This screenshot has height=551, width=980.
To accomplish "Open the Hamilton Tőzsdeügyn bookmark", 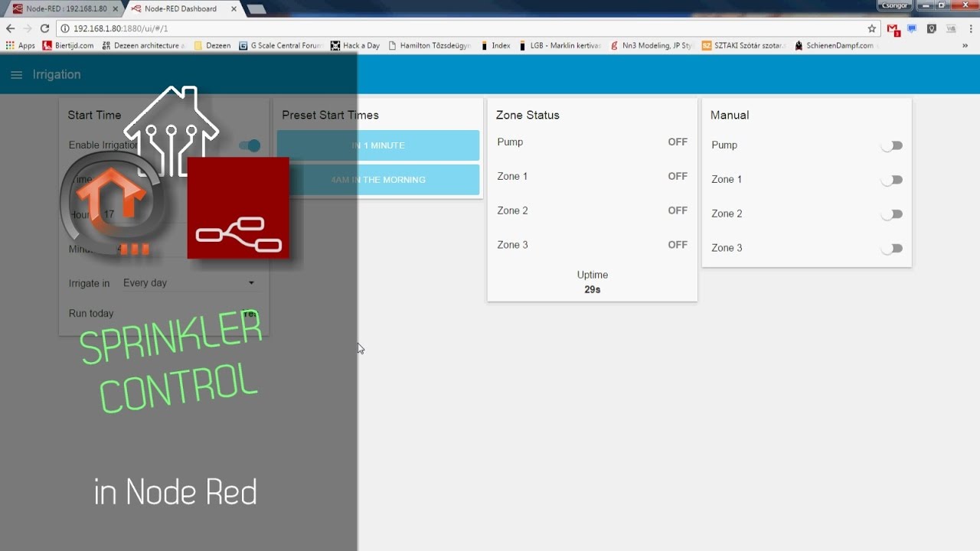I will [x=430, y=46].
